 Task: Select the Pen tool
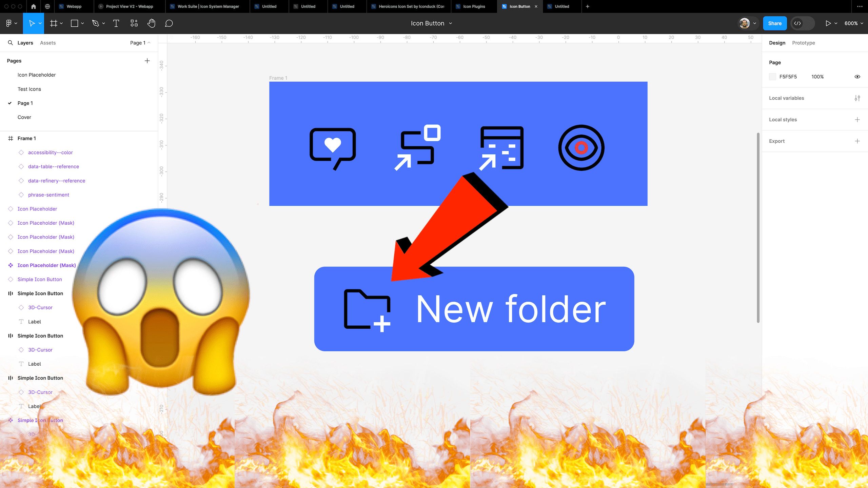tap(96, 23)
